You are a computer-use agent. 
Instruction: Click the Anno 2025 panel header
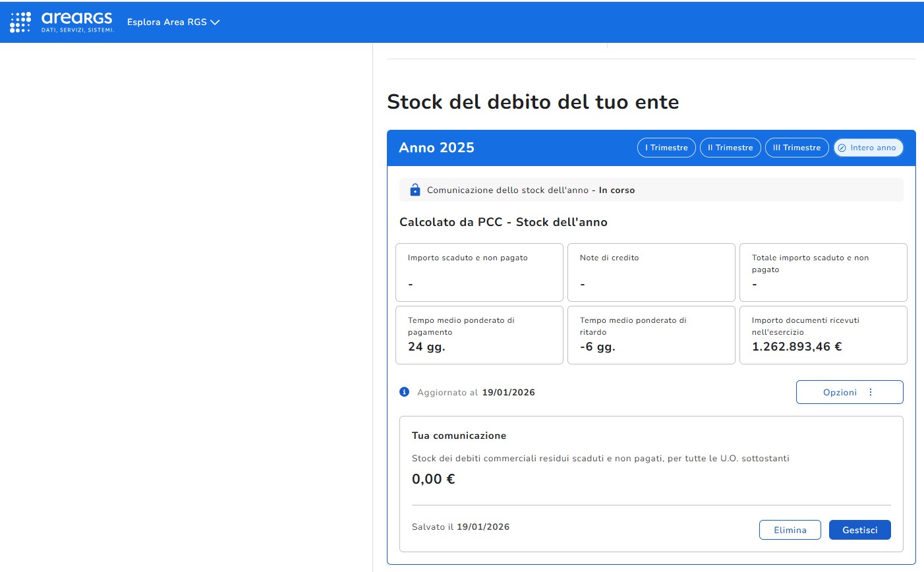click(x=436, y=148)
